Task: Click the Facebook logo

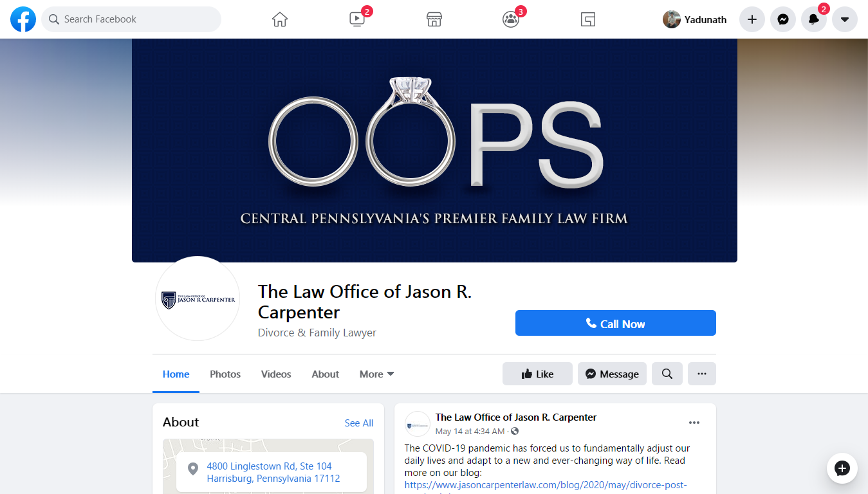Action: 23,19
